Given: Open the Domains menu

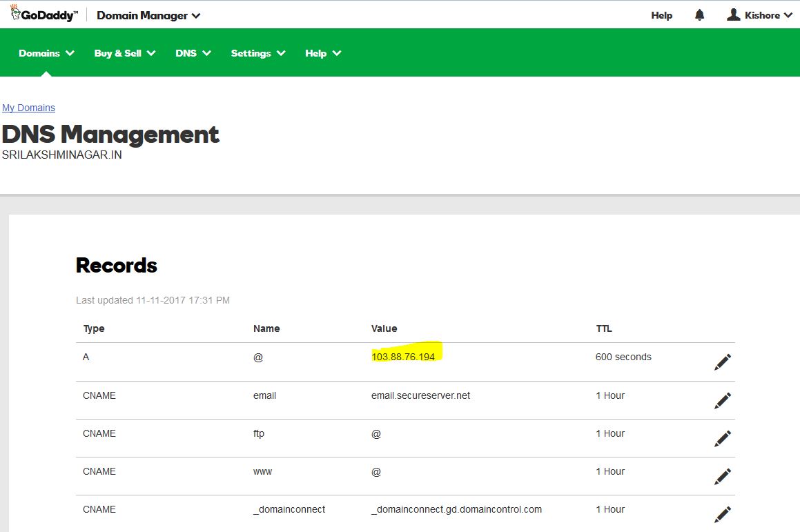Looking at the screenshot, I should coord(46,53).
